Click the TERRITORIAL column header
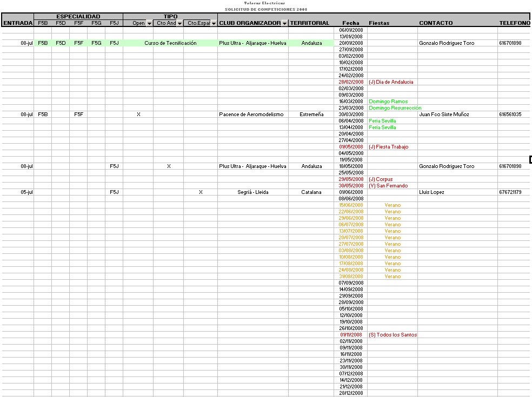Image resolution: width=532 pixels, height=397 pixels. (x=310, y=23)
